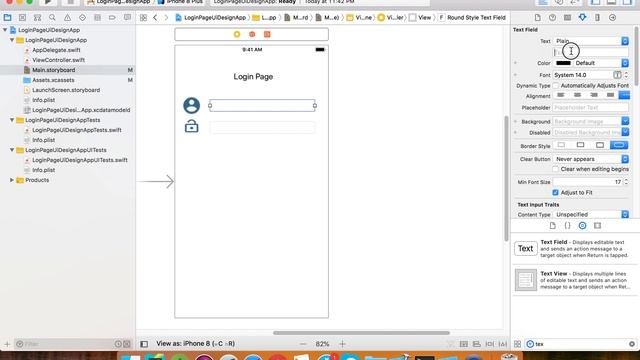Screen dimensions: 640x360
Task: Collapse the LoginPageUIDesignAppUITests folder
Action: (x=12, y=150)
